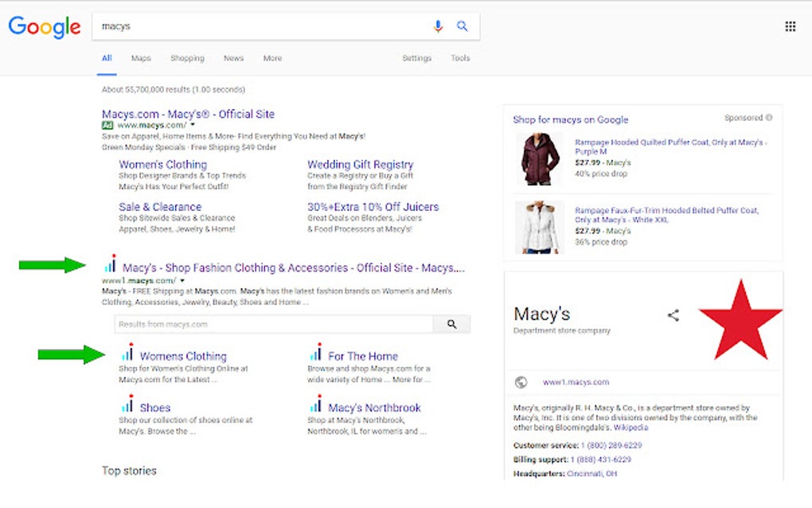The width and height of the screenshot is (812, 508).
Task: Open Settings menu
Action: (417, 58)
